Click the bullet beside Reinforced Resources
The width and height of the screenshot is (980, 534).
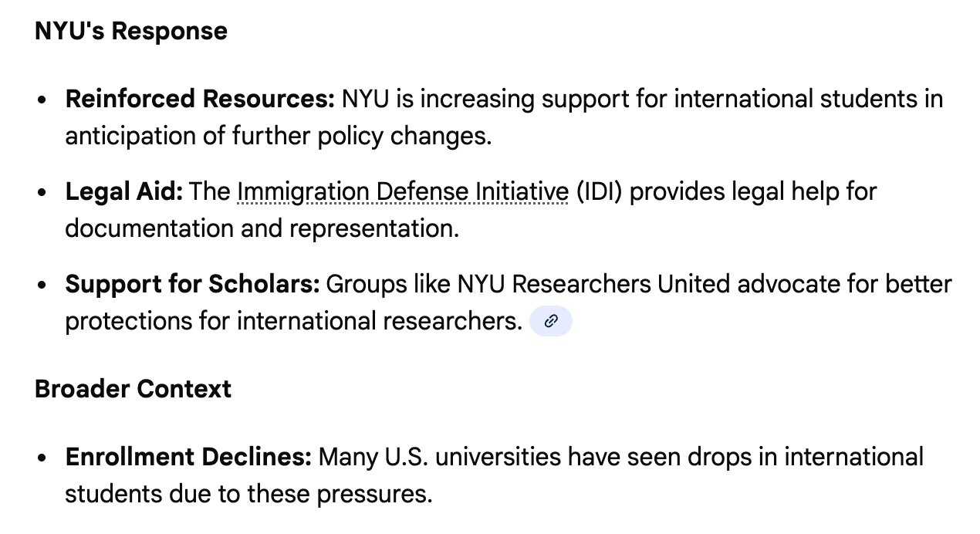(42, 100)
